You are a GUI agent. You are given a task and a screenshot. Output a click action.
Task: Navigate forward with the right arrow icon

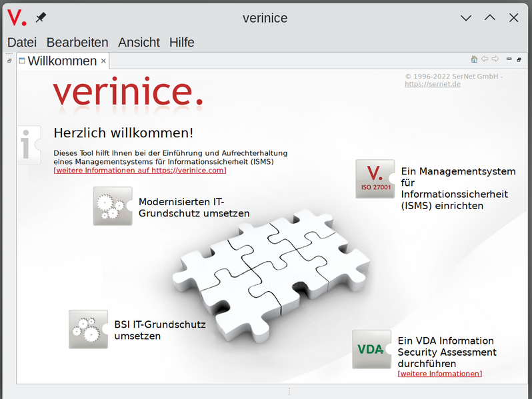pyautogui.click(x=495, y=59)
